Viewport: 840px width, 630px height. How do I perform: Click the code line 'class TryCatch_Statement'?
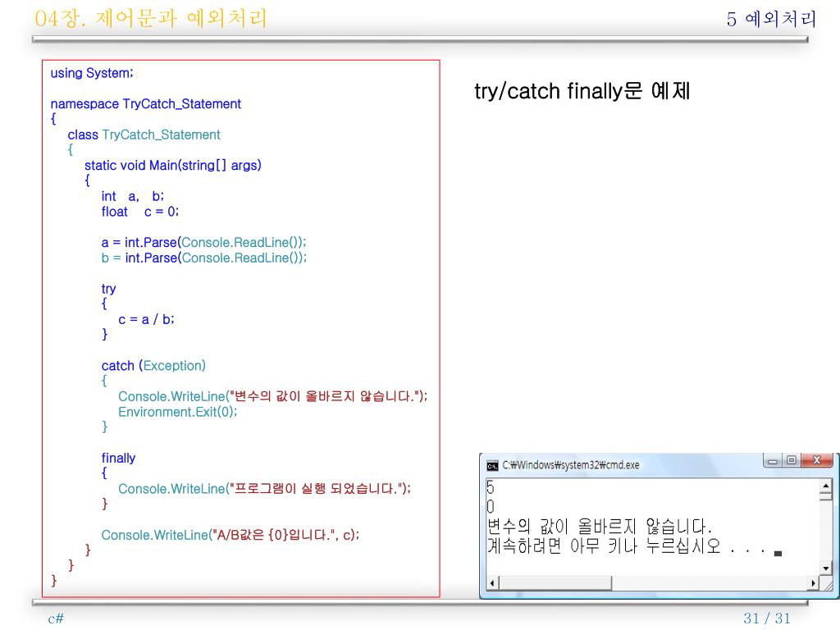click(144, 135)
